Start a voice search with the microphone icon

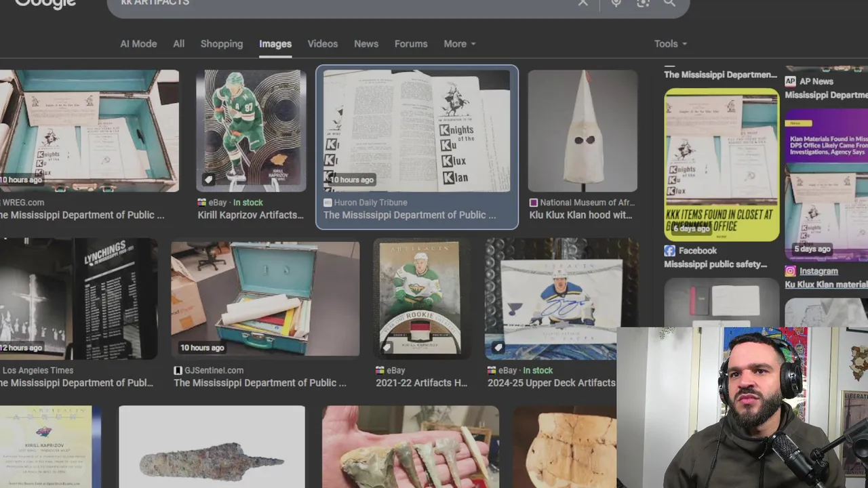pyautogui.click(x=616, y=3)
